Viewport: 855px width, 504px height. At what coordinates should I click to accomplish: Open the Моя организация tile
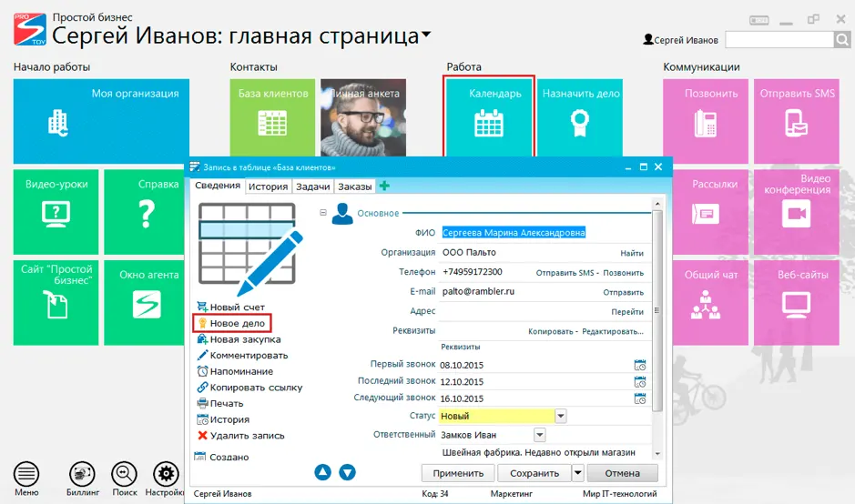click(x=101, y=121)
